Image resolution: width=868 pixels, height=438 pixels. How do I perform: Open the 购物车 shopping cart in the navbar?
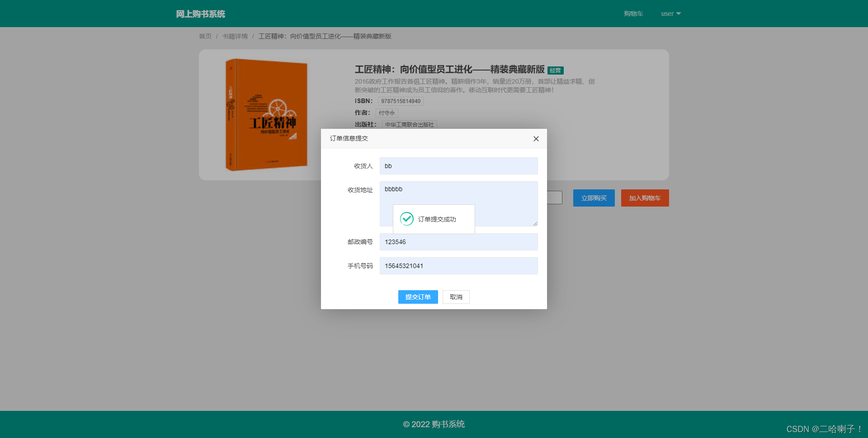[632, 14]
